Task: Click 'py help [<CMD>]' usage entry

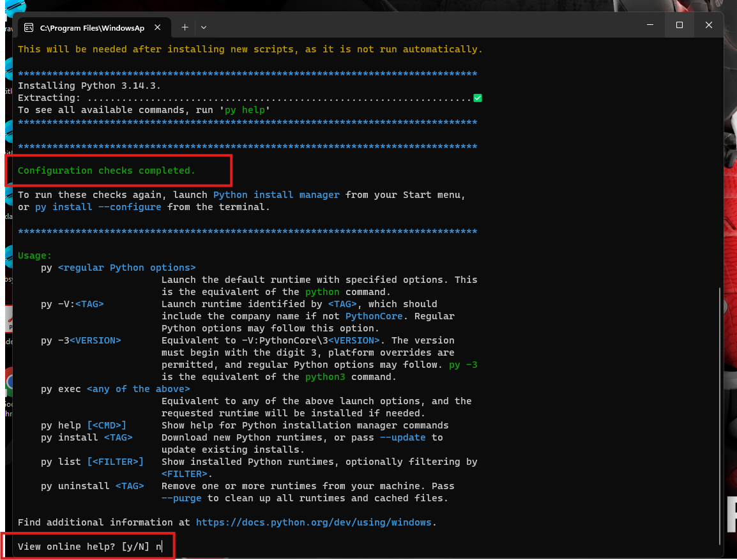Action: coord(84,426)
